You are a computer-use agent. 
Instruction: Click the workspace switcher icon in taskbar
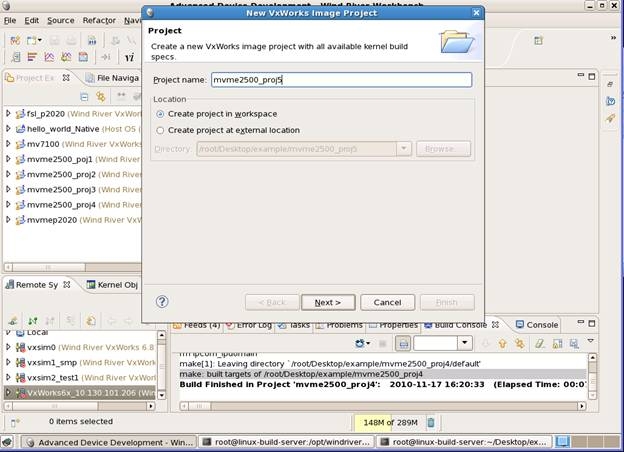click(x=563, y=442)
